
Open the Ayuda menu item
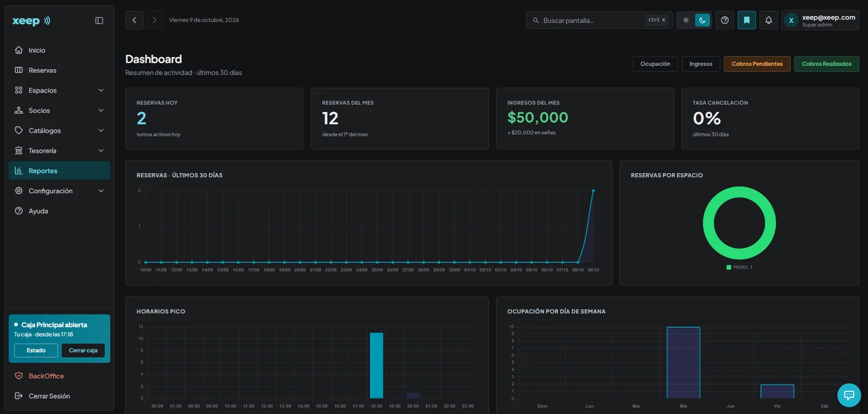[60, 211]
